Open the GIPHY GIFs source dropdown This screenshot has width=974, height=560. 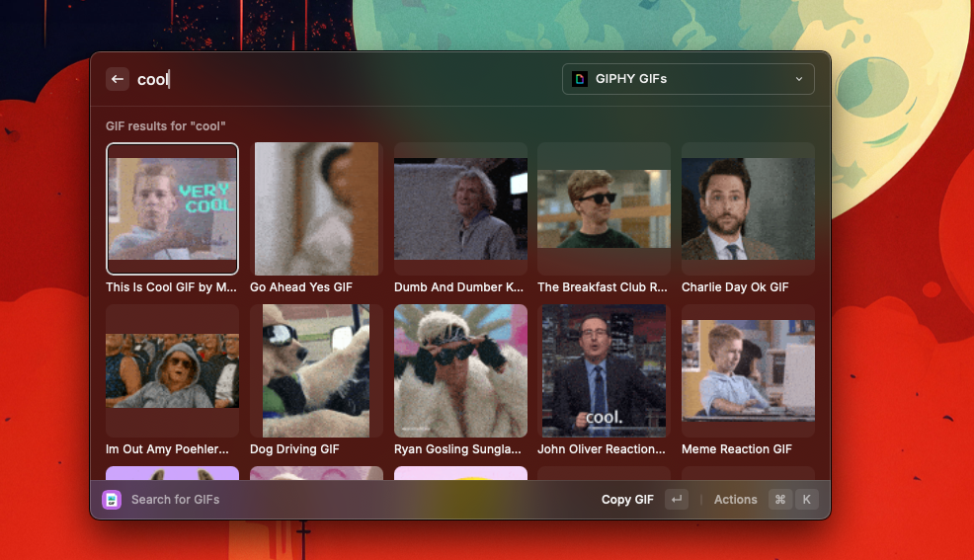point(688,79)
